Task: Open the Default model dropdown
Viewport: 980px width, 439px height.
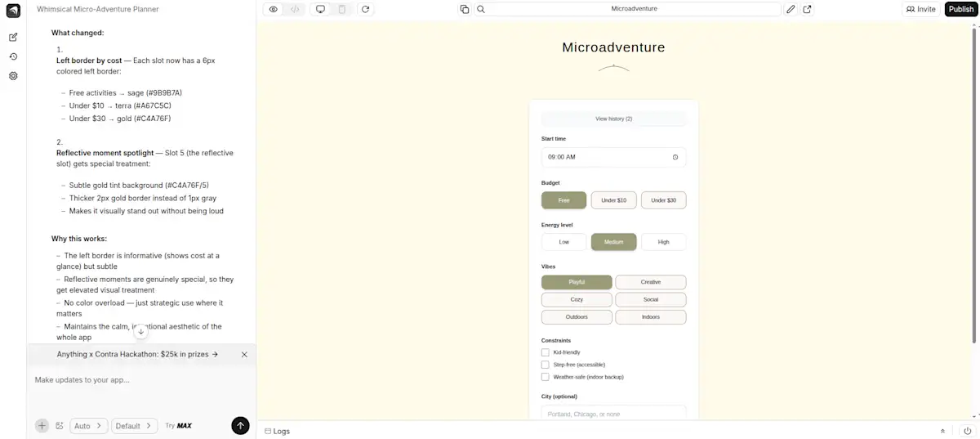Action: coord(135,426)
